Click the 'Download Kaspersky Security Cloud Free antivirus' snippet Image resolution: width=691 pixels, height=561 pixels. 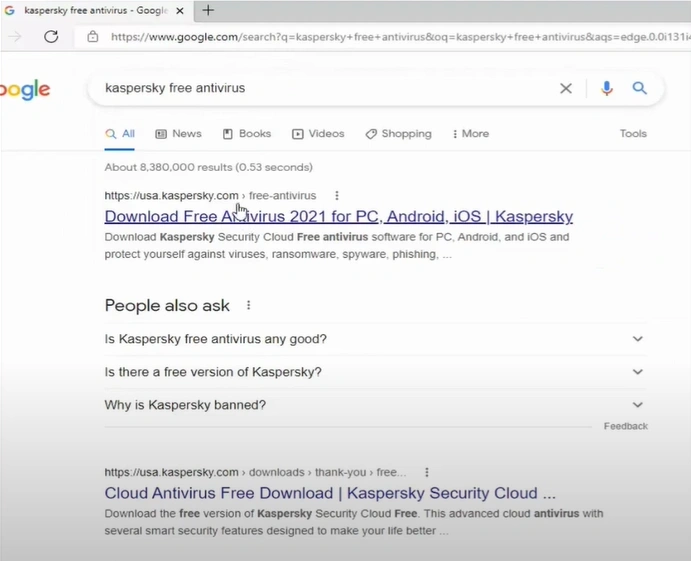(x=337, y=245)
